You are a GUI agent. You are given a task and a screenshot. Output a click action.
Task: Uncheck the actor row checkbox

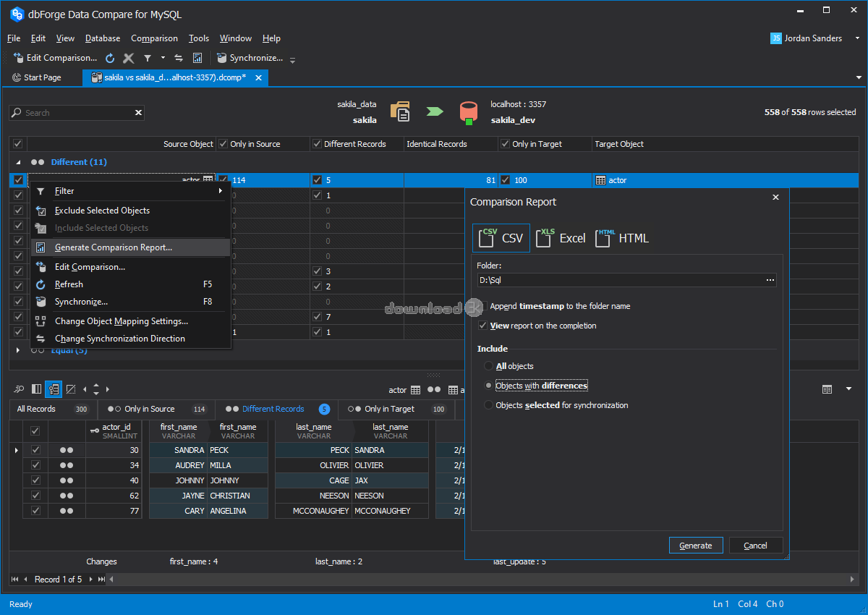[18, 180]
